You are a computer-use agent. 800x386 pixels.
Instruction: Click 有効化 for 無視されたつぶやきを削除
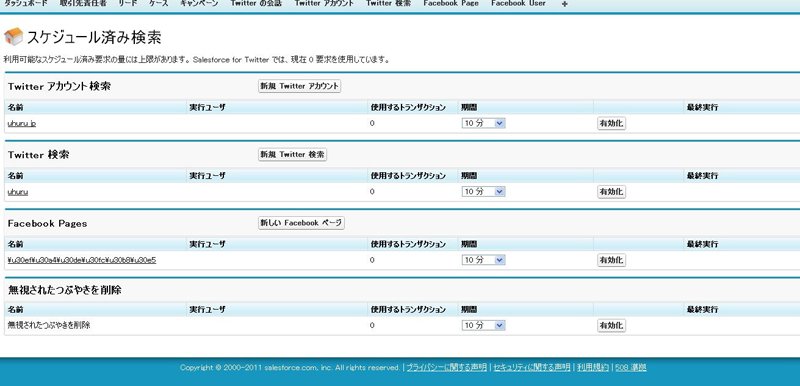[611, 325]
